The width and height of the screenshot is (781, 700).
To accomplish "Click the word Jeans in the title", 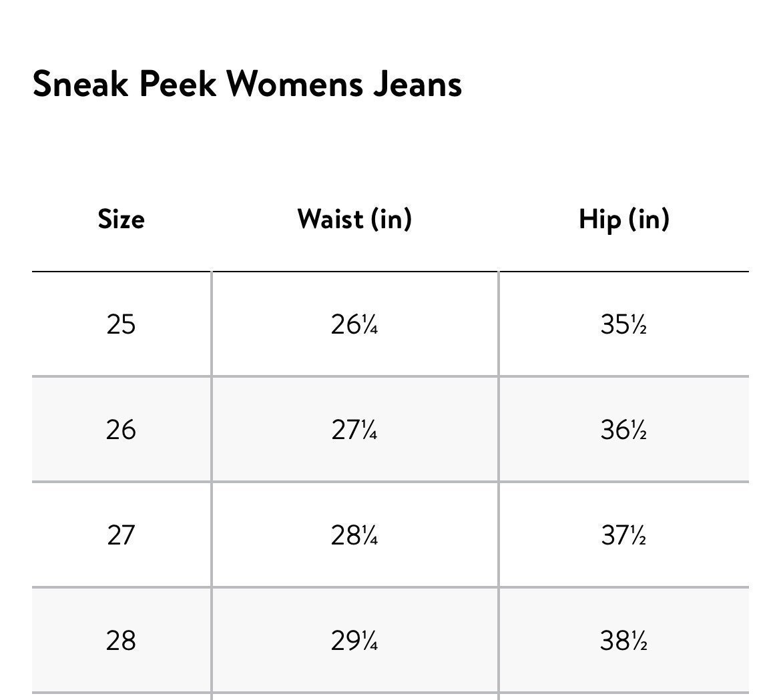I will (x=417, y=83).
